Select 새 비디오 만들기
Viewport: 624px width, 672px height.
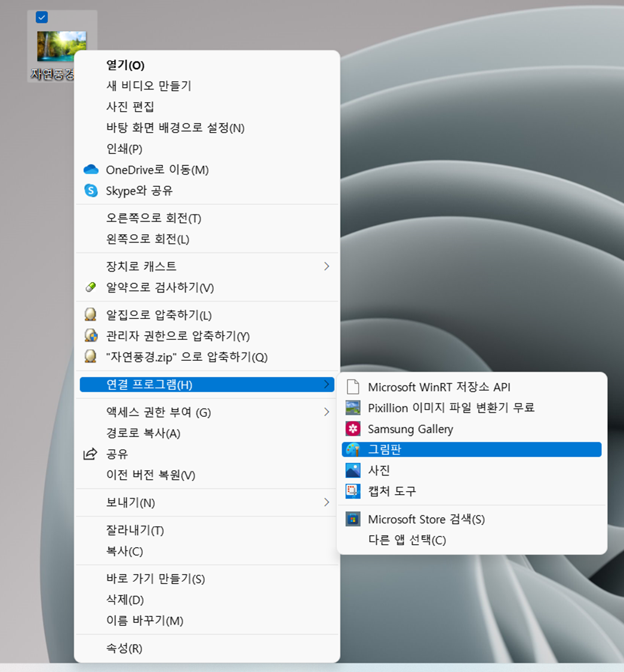pyautogui.click(x=207, y=85)
